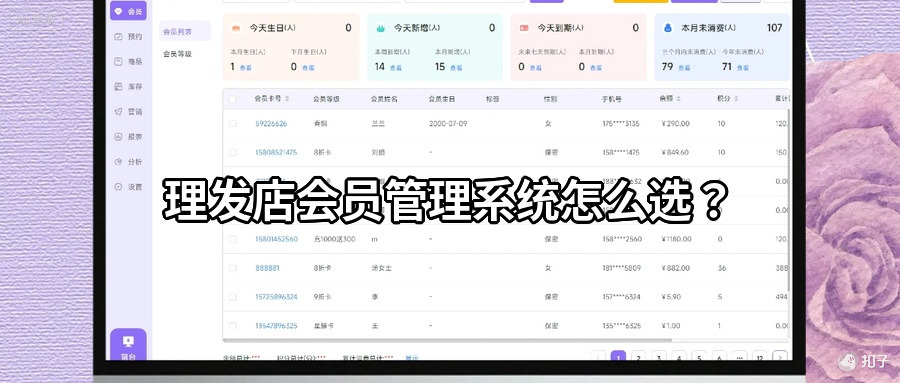Open the 库存 inventory module
Image resolution: width=900 pixels, height=383 pixels.
128,87
